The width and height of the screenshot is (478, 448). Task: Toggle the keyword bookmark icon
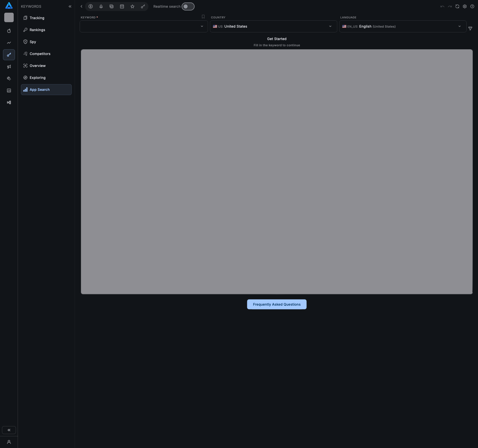tap(203, 17)
